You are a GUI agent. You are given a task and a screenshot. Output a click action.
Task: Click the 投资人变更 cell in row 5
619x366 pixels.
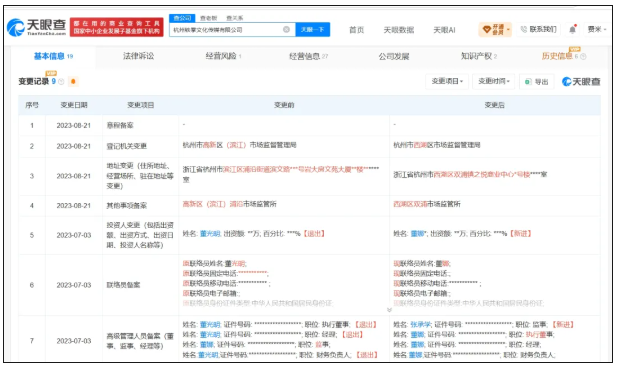pyautogui.click(x=140, y=235)
